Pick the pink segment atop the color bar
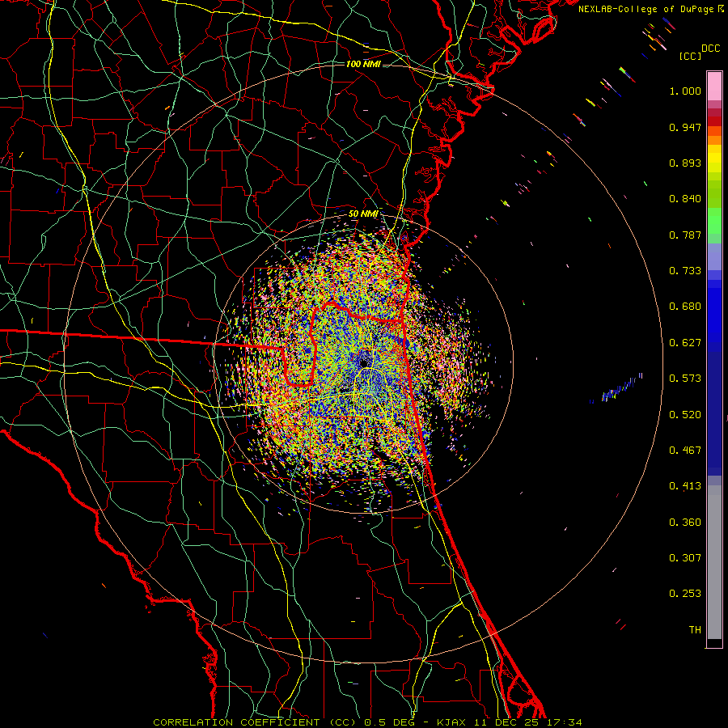 coord(714,86)
